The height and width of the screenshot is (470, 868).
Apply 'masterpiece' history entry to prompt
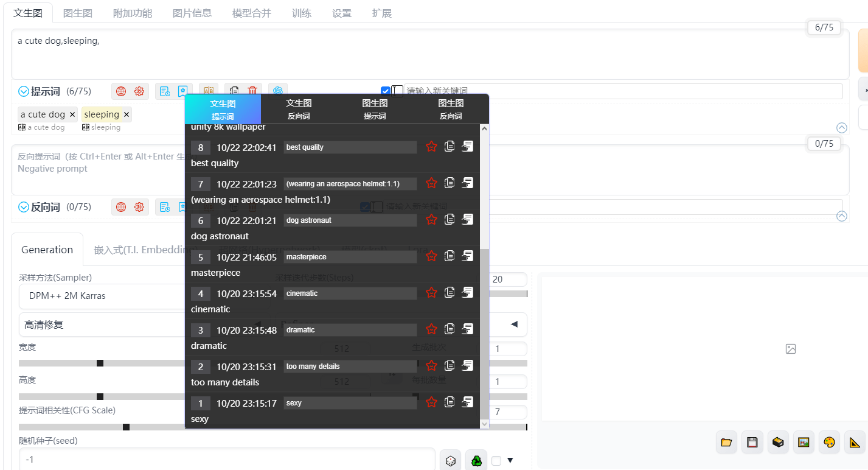tap(467, 256)
